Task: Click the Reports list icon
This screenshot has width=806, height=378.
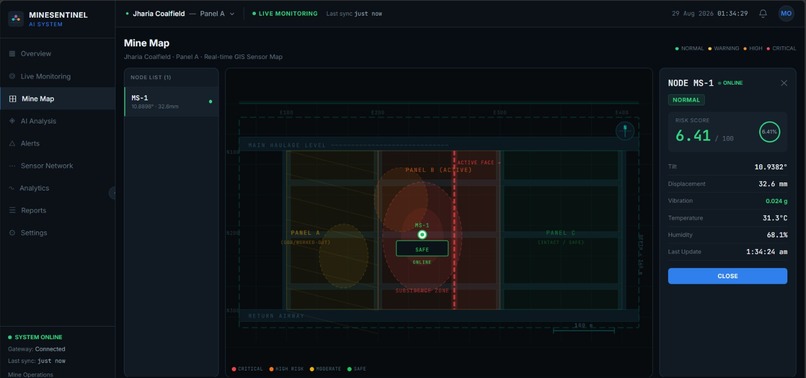Action: [x=12, y=210]
